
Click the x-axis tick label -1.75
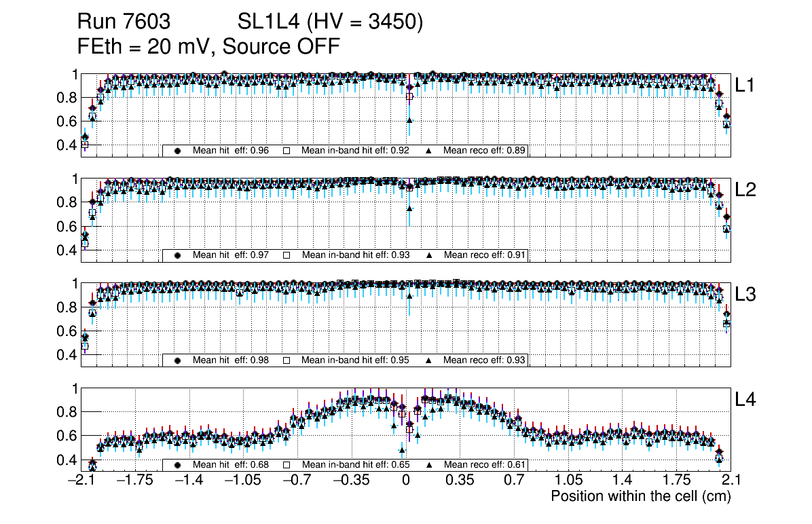(135, 481)
